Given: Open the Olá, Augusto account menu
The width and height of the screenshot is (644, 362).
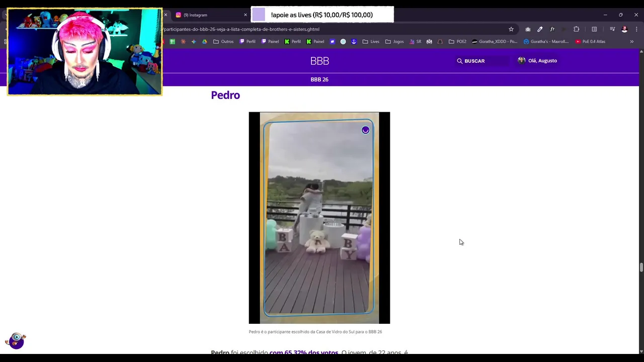Looking at the screenshot, I should click(537, 61).
